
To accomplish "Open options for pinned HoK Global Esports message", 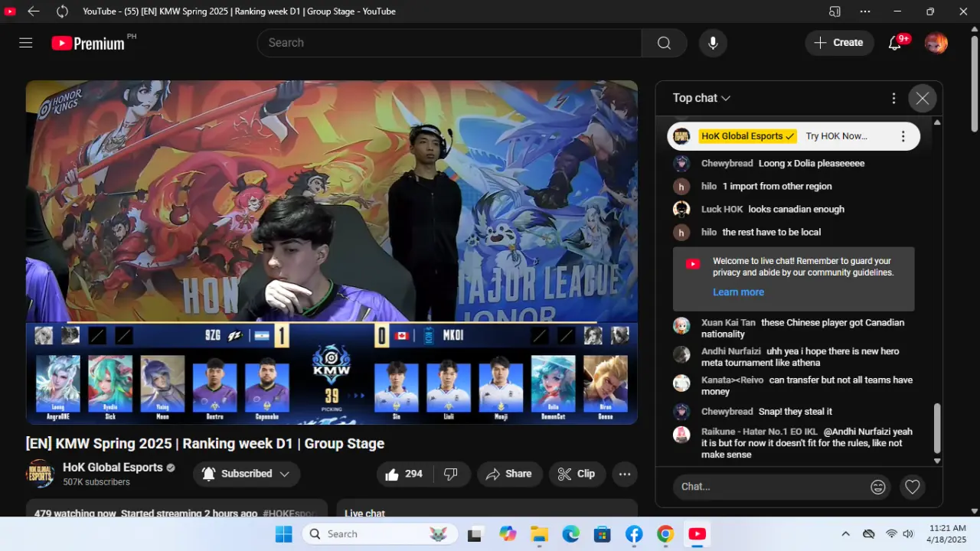I will [903, 136].
